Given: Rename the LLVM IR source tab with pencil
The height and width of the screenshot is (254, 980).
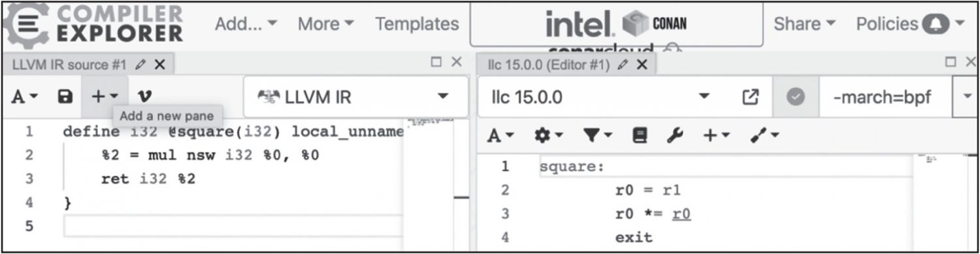Looking at the screenshot, I should pyautogui.click(x=140, y=65).
